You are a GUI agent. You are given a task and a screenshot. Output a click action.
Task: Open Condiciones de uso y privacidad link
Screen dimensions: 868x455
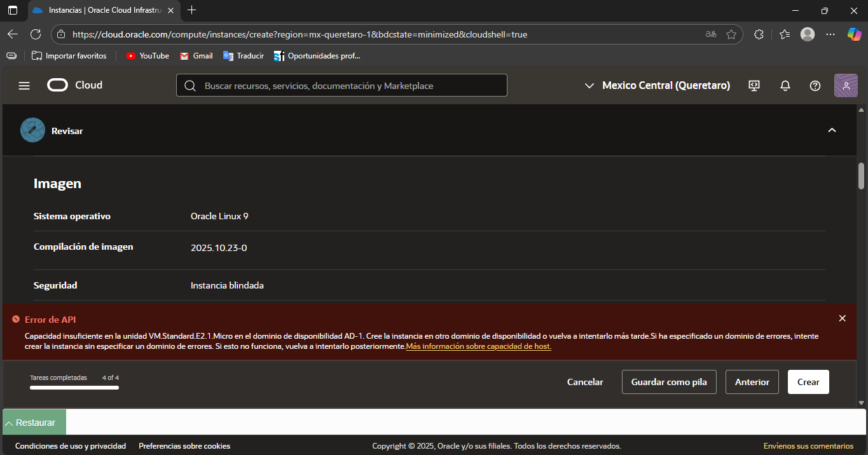click(x=71, y=446)
